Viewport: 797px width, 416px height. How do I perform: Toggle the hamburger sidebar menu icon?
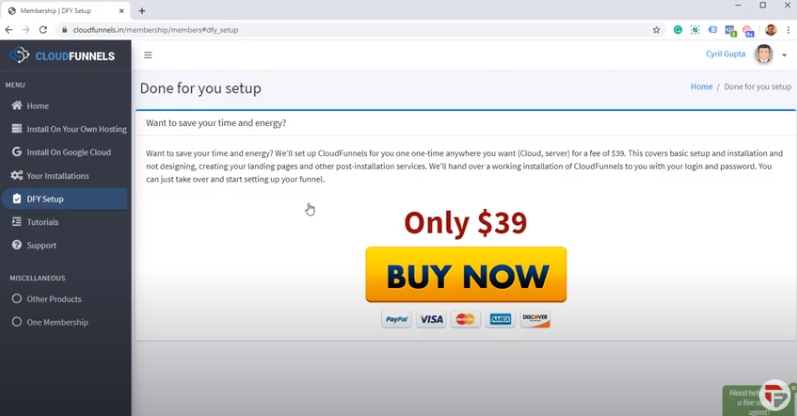click(148, 55)
